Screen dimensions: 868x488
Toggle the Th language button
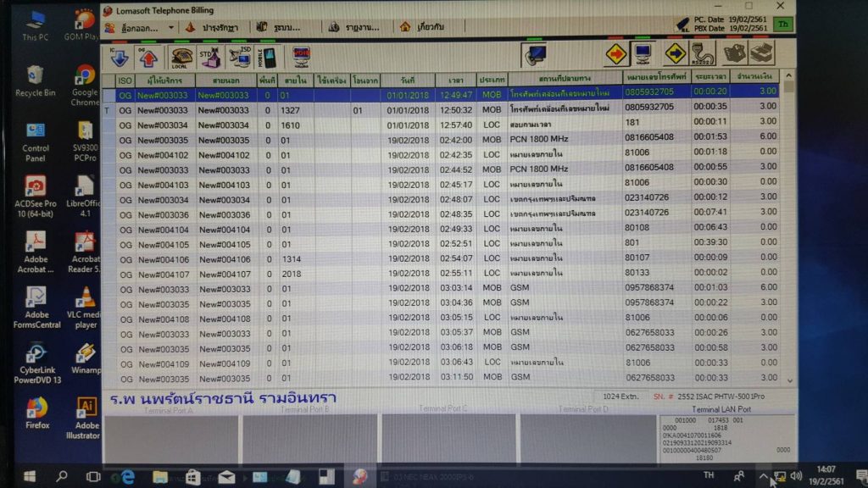pyautogui.click(x=784, y=25)
